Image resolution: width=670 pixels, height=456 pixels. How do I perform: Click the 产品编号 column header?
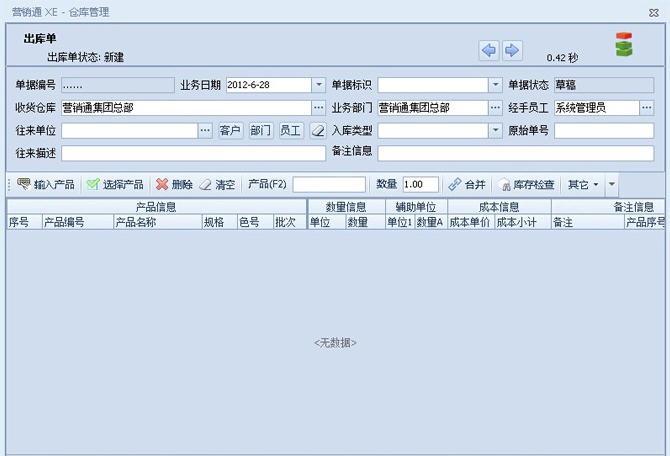coord(78,222)
